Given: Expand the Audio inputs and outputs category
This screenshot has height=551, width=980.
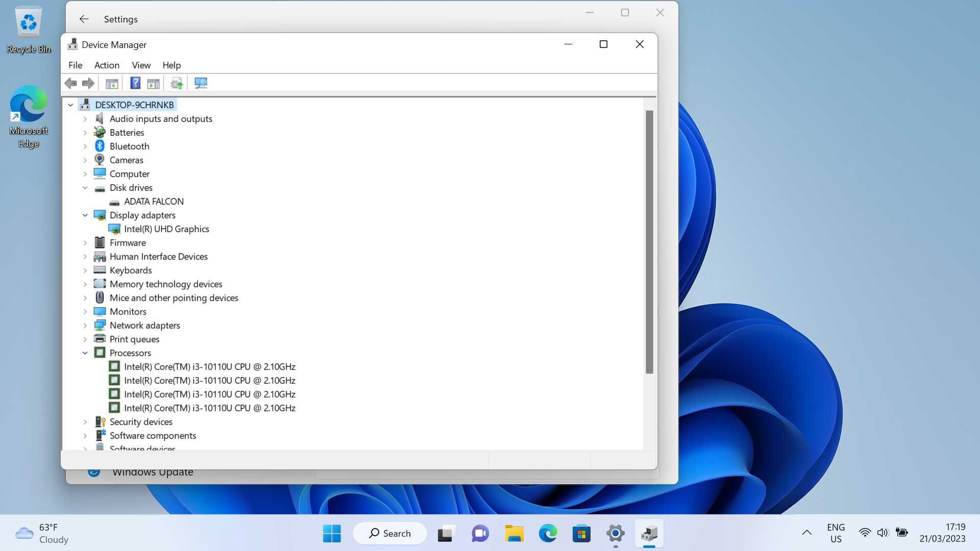Looking at the screenshot, I should click(85, 118).
